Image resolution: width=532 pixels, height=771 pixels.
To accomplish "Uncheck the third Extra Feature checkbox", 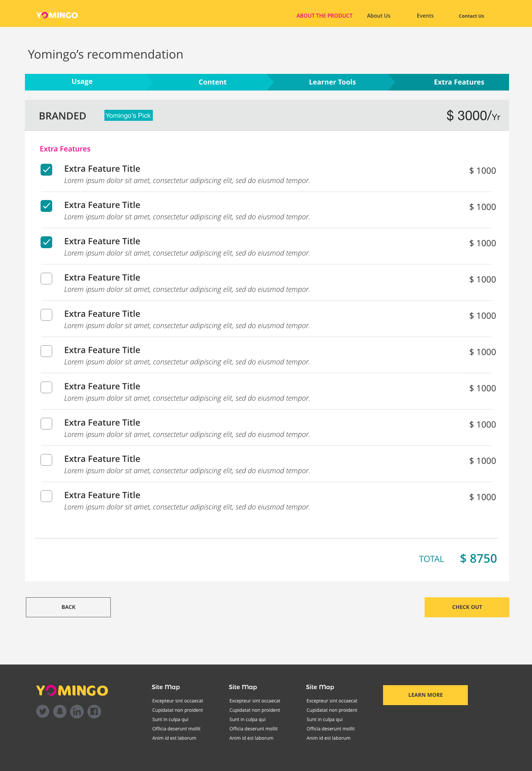I will (x=46, y=242).
